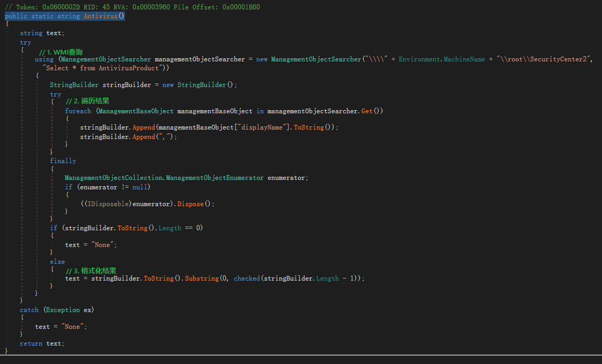Click the 'else' keyword
The height and width of the screenshot is (364, 602).
click(57, 262)
